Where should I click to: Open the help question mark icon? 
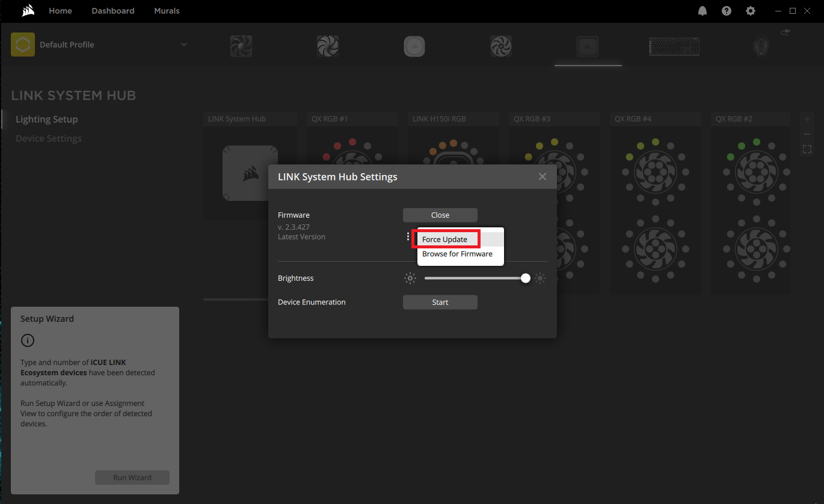[x=727, y=11]
